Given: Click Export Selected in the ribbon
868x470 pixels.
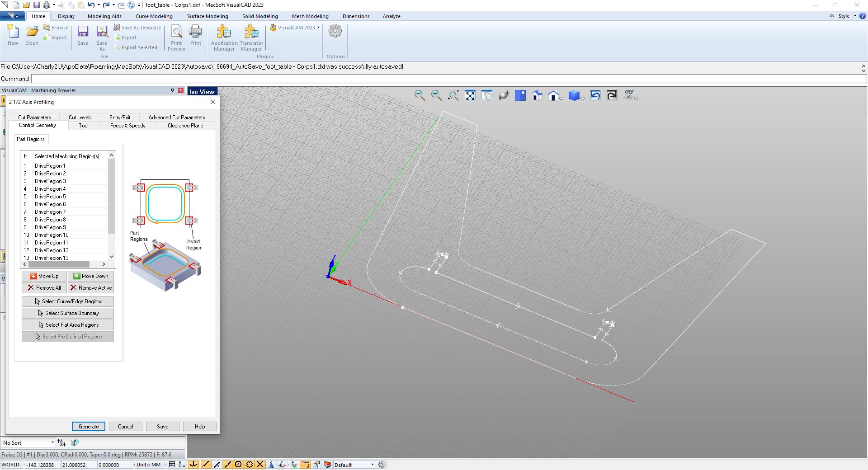Looking at the screenshot, I should (x=136, y=47).
